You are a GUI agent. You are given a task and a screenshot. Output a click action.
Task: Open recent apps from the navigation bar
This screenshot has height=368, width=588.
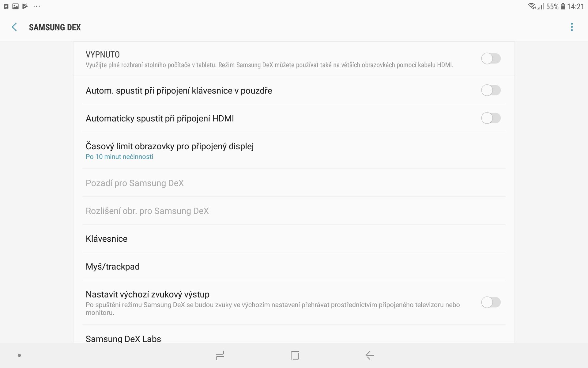coord(219,355)
